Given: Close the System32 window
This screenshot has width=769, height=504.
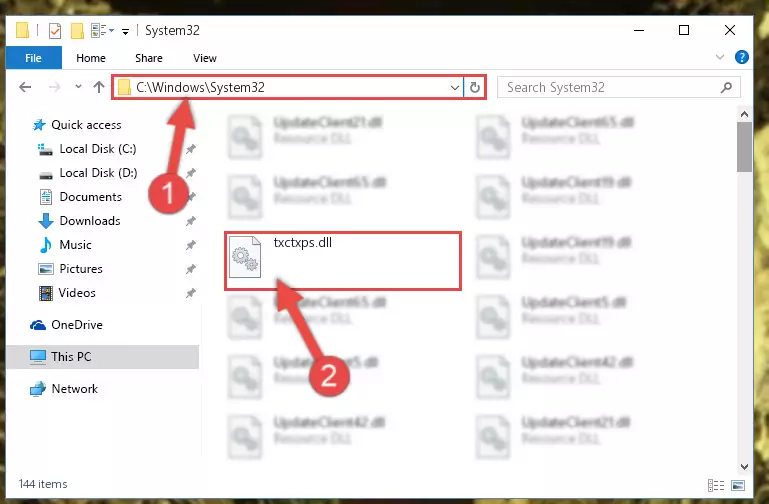Looking at the screenshot, I should [730, 30].
